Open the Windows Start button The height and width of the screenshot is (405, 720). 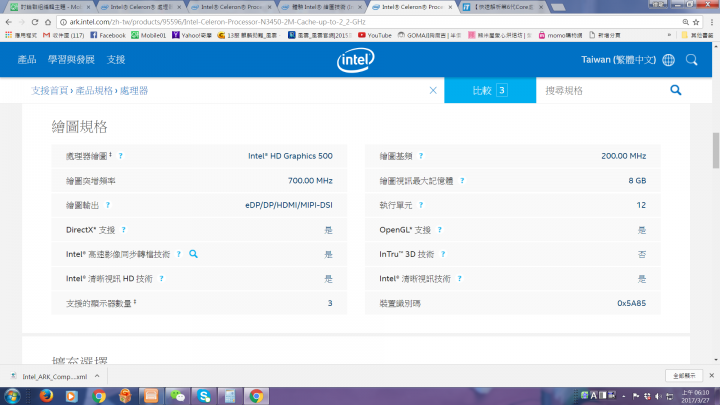click(x=12, y=396)
